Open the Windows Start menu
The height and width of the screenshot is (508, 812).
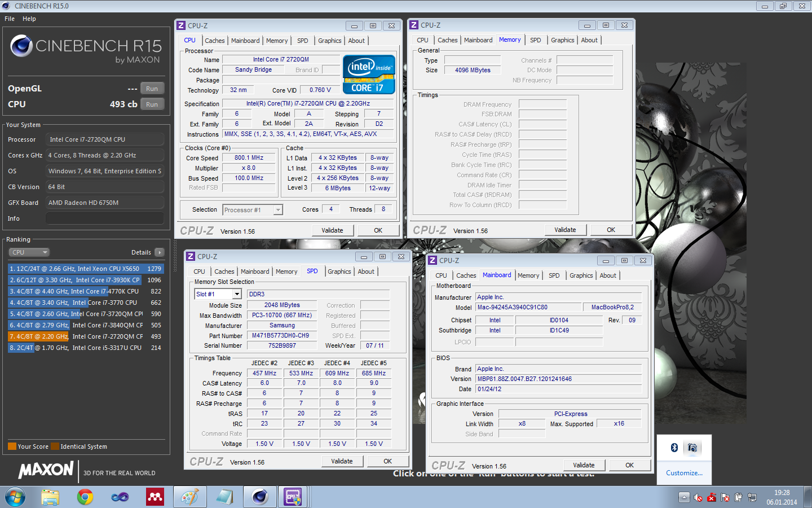pos(15,497)
